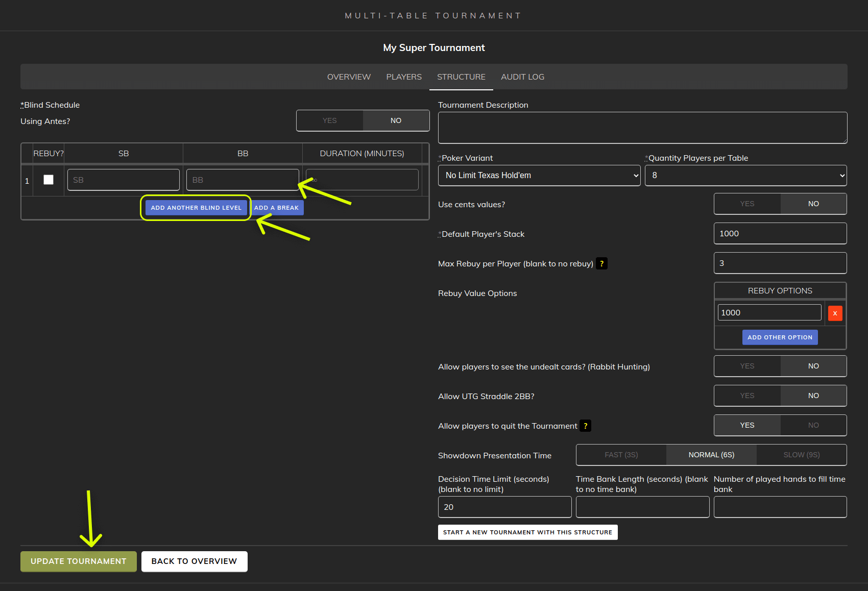Choose NORMAL (6S) showdown presentation time
Image resolution: width=868 pixels, height=591 pixels.
click(x=711, y=455)
